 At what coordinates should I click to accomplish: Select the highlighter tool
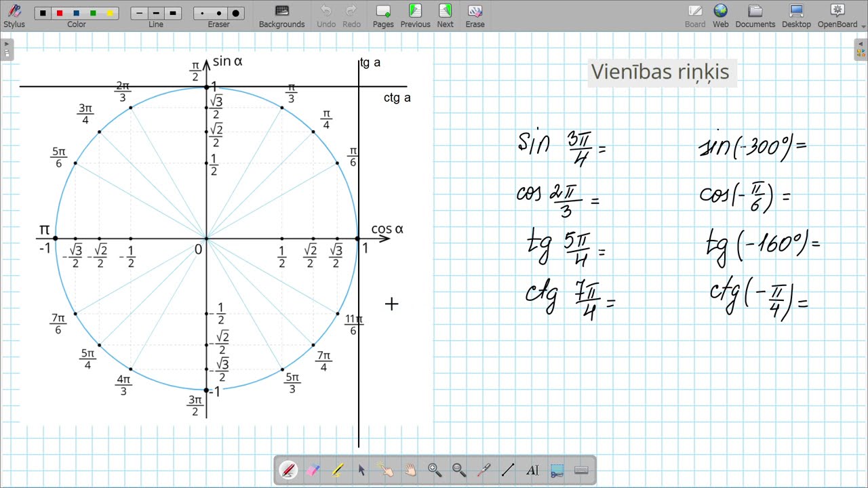tap(337, 470)
